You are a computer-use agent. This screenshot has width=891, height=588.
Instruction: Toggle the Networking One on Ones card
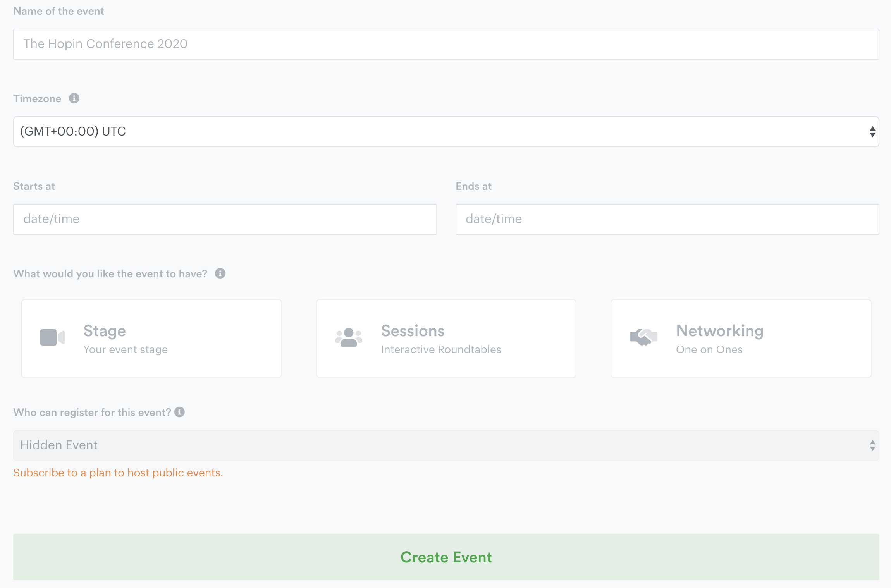point(741,339)
